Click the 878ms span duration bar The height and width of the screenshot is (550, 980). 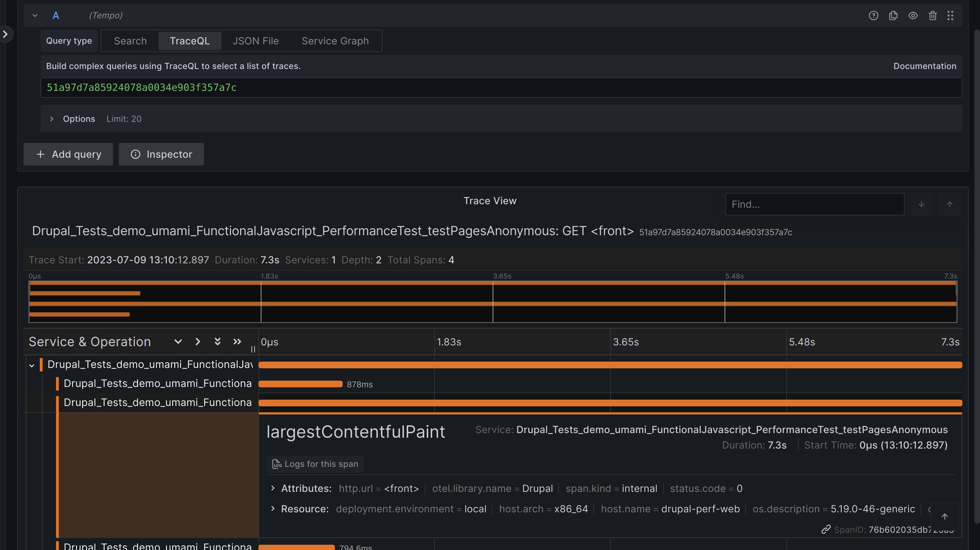[300, 384]
